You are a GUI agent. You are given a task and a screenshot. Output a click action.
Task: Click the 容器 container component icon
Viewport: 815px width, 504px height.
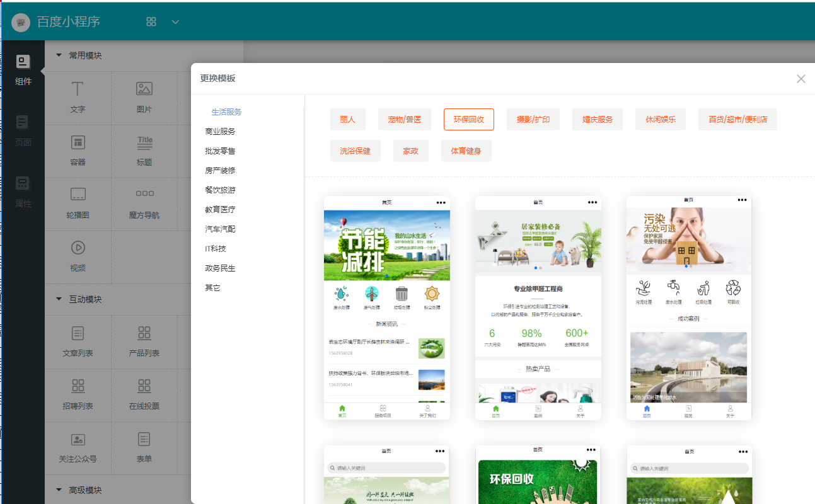tap(78, 142)
